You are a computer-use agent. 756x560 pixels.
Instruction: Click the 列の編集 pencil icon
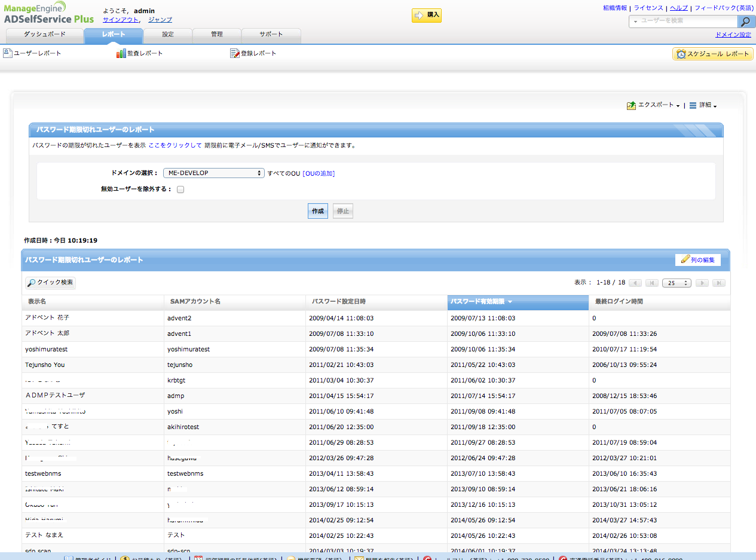coord(685,259)
